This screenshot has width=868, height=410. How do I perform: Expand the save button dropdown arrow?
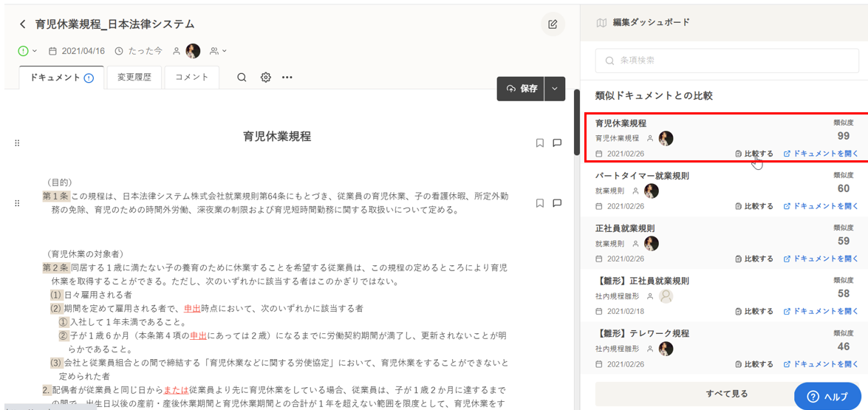click(555, 89)
